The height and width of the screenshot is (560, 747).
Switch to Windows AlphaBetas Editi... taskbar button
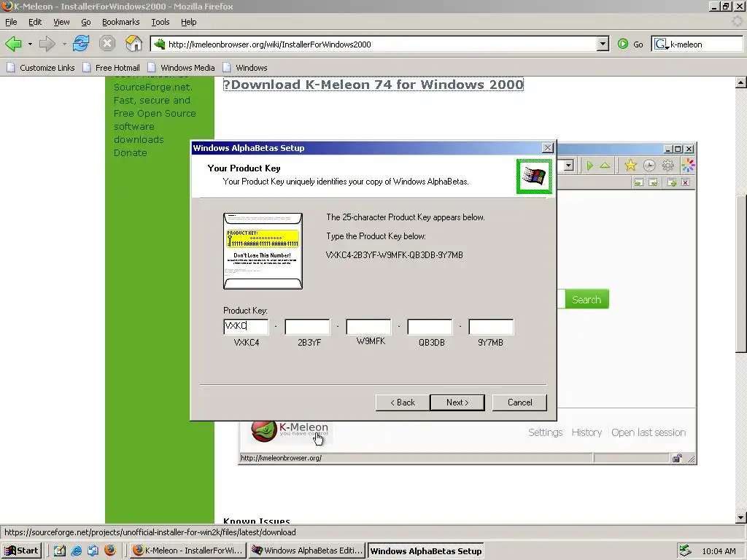coord(308,551)
